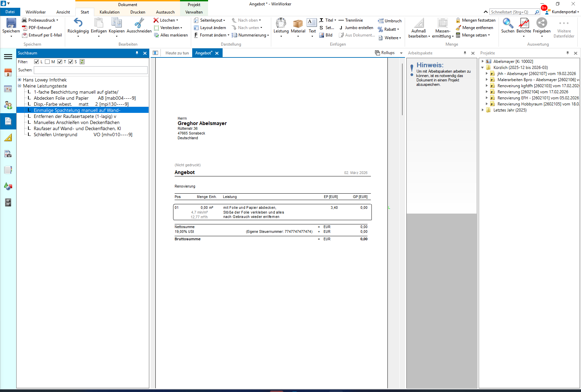
Task: Click the Suchen input field
Action: coord(91,70)
